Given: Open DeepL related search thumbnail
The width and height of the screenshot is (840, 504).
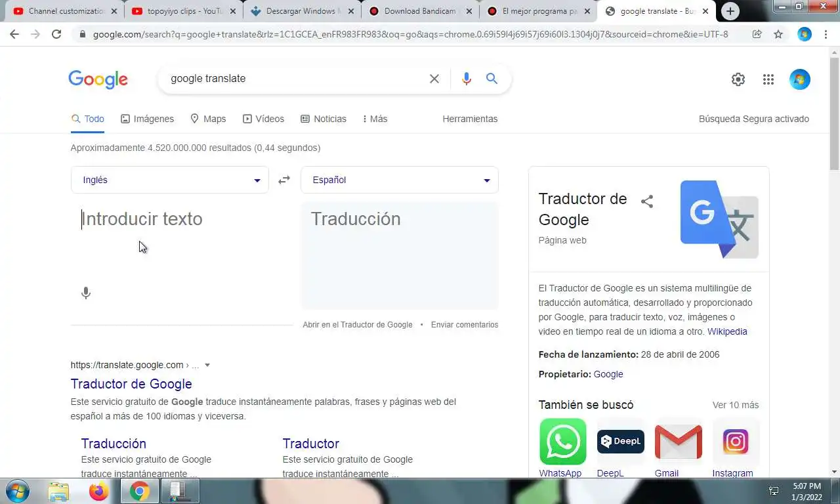Looking at the screenshot, I should coord(621,442).
